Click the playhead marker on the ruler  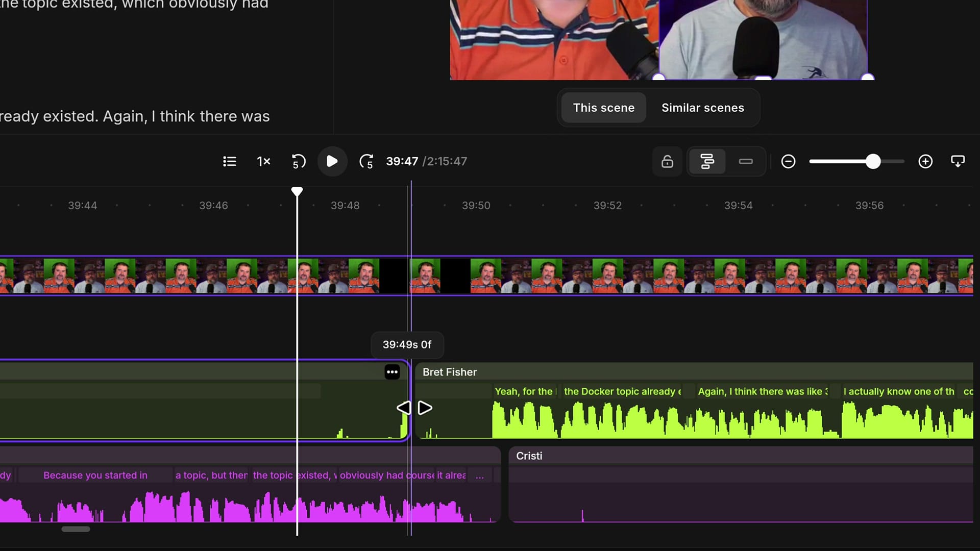[297, 192]
